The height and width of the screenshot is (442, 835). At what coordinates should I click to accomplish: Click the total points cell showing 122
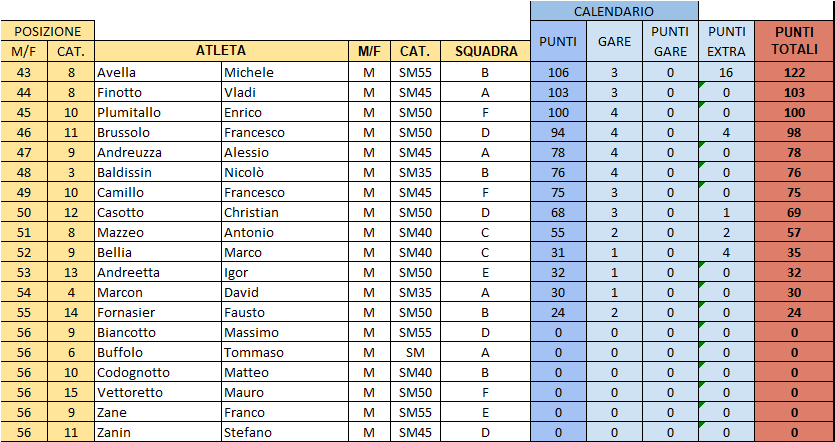(794, 72)
